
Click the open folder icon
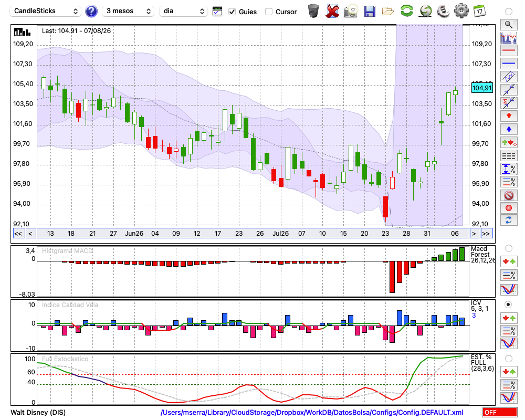pyautogui.click(x=388, y=12)
